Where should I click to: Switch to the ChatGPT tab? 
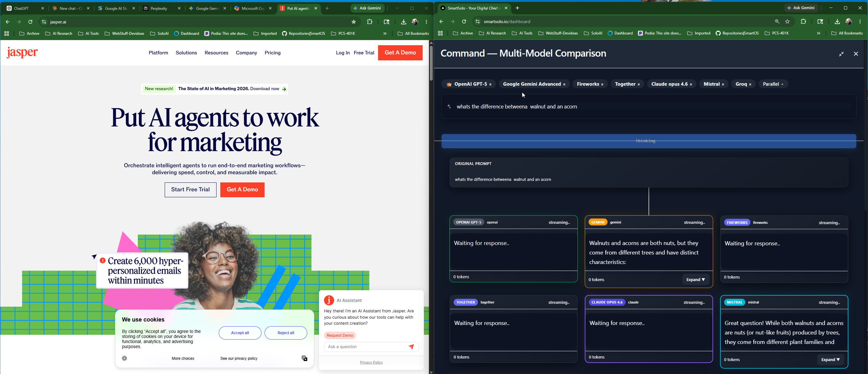pyautogui.click(x=25, y=9)
